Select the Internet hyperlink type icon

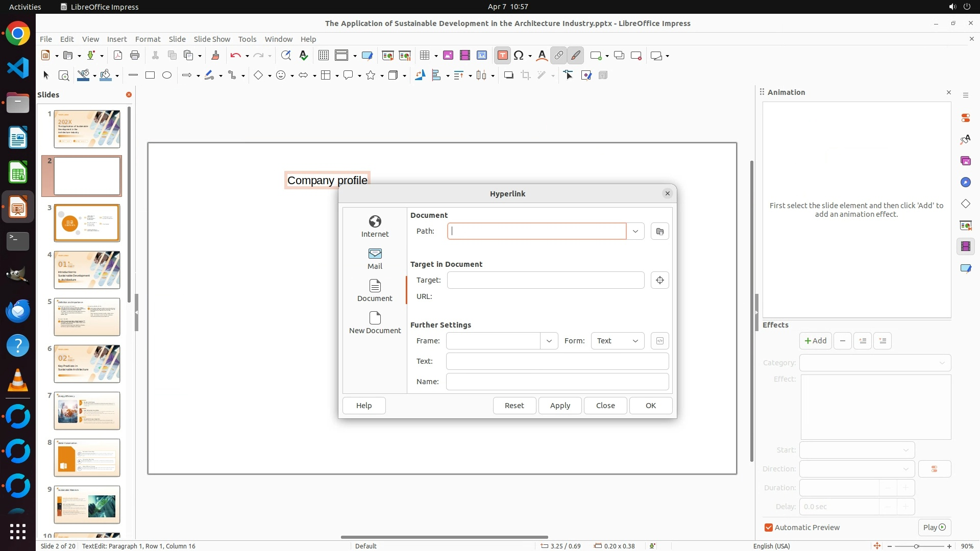[375, 226]
